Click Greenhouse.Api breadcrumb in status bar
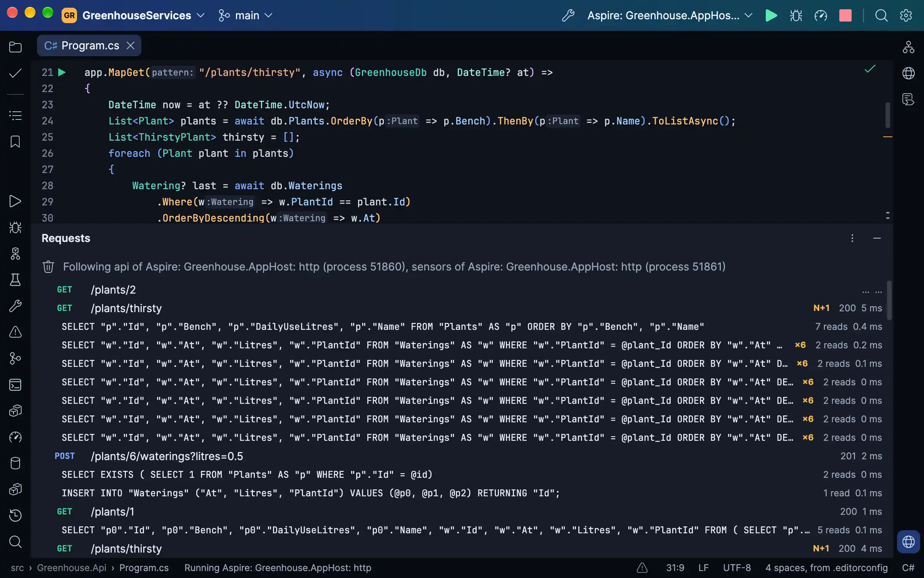 pos(72,568)
